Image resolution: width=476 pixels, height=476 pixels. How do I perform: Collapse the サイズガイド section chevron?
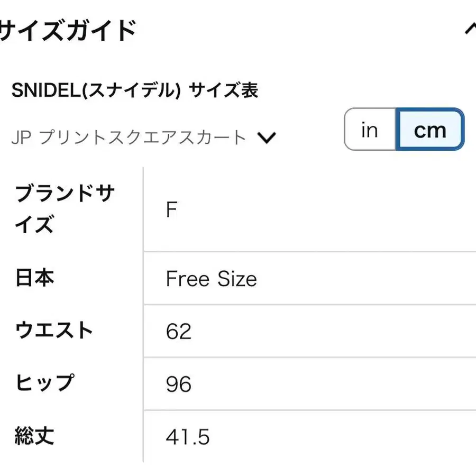coord(470,31)
